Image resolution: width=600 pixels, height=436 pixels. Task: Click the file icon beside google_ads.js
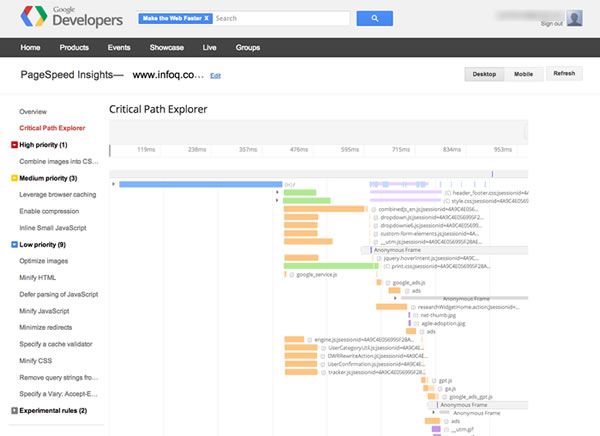(388, 283)
